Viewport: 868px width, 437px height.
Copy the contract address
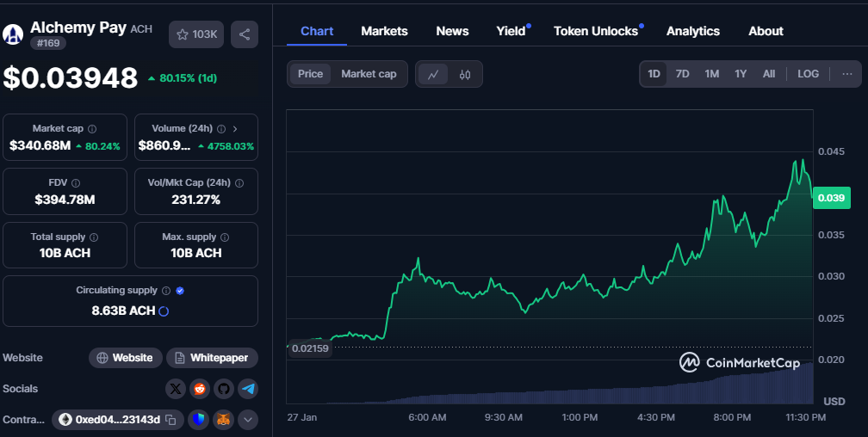tap(171, 420)
